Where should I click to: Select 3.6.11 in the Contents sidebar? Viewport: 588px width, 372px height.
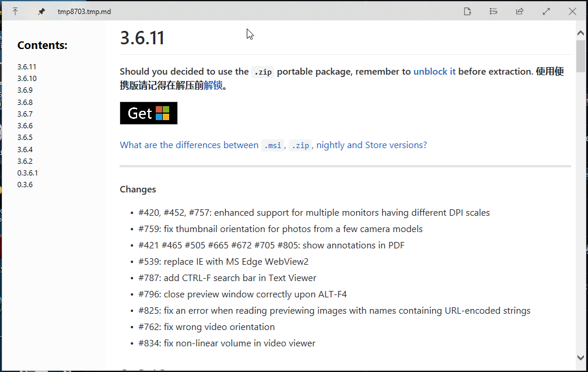click(27, 66)
